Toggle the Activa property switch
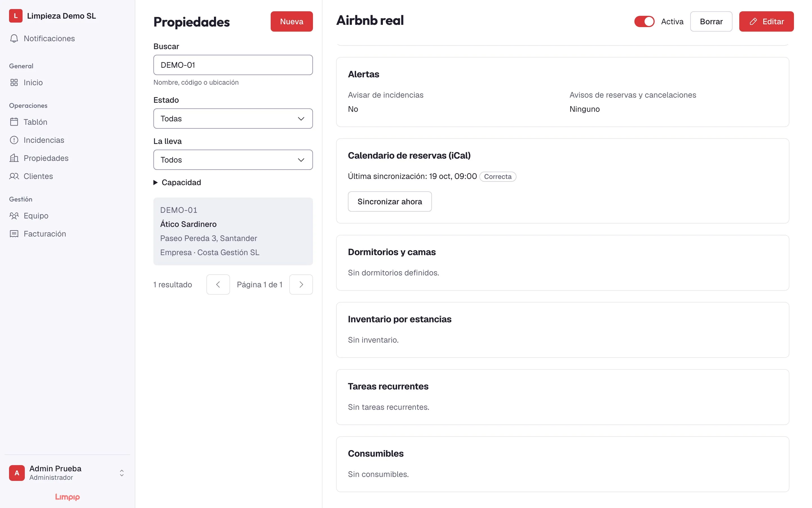This screenshot has width=812, height=508. [644, 21]
